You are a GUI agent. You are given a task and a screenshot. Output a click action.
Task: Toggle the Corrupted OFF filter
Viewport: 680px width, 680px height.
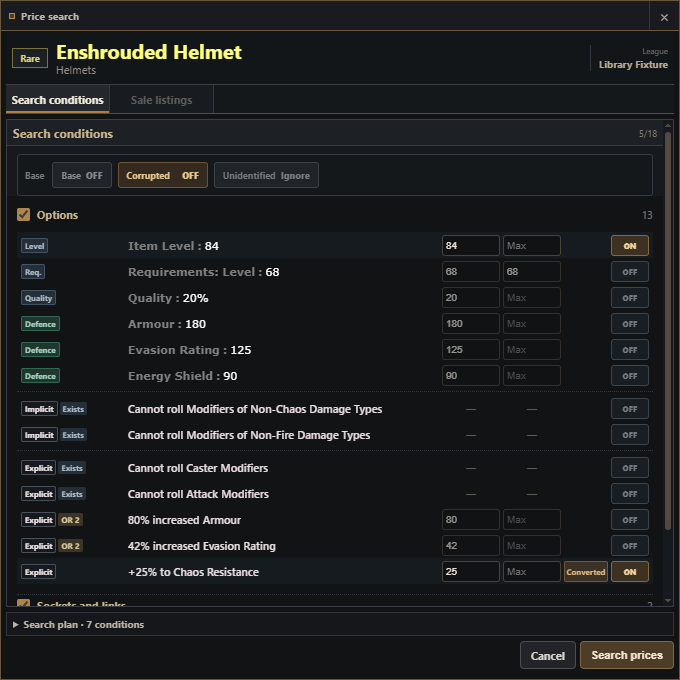(163, 176)
